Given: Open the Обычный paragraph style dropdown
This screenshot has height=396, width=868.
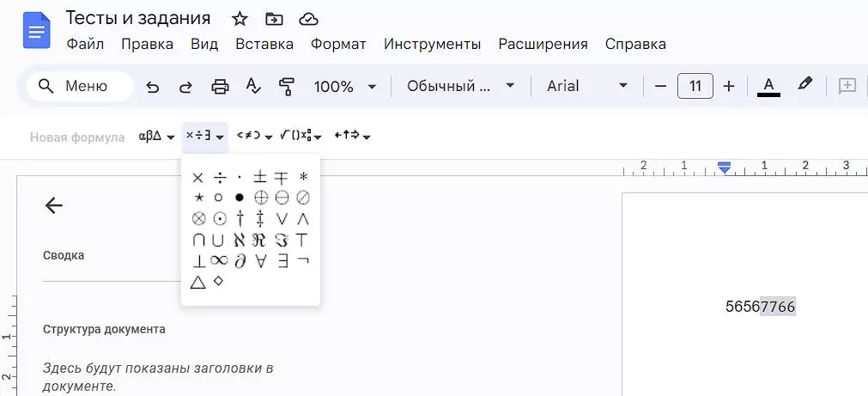Looking at the screenshot, I should point(460,87).
